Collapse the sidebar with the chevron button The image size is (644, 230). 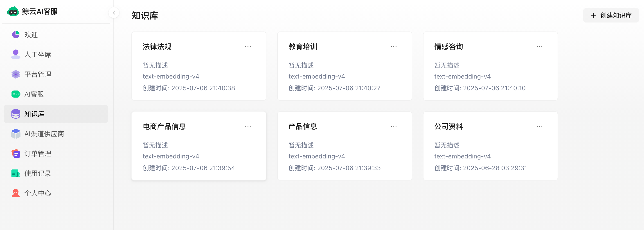click(114, 13)
